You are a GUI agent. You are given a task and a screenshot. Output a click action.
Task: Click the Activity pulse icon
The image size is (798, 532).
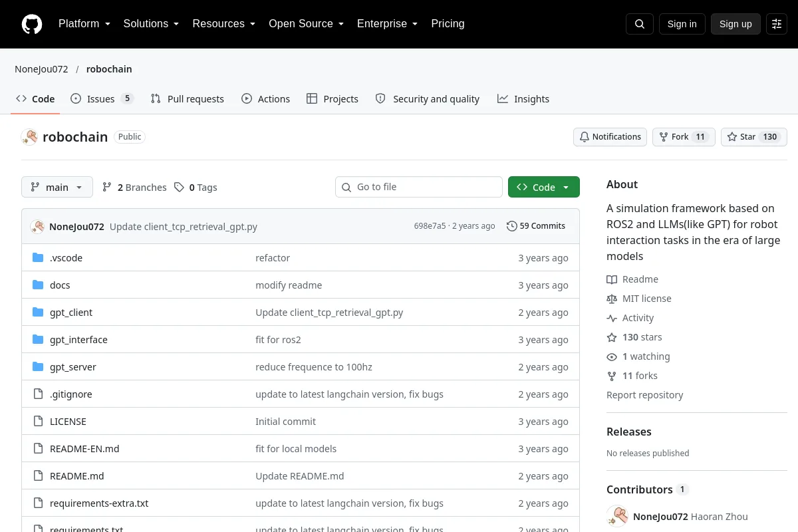(612, 318)
